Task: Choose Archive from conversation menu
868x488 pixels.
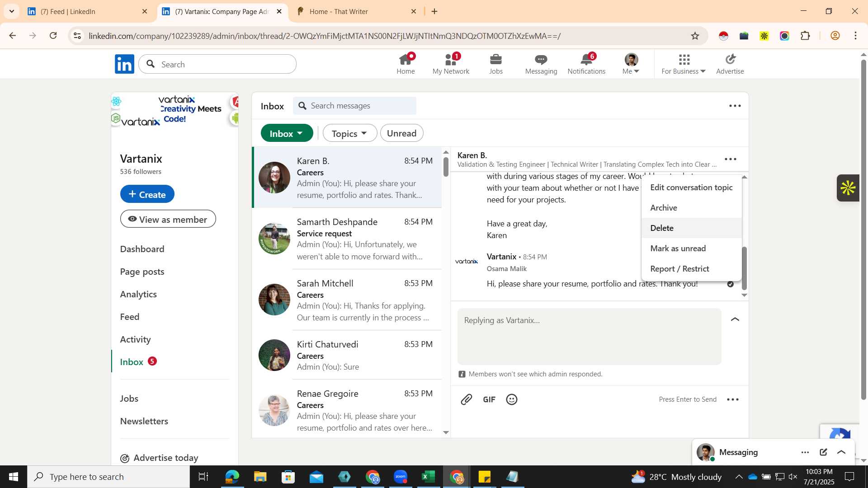Action: coord(691,208)
